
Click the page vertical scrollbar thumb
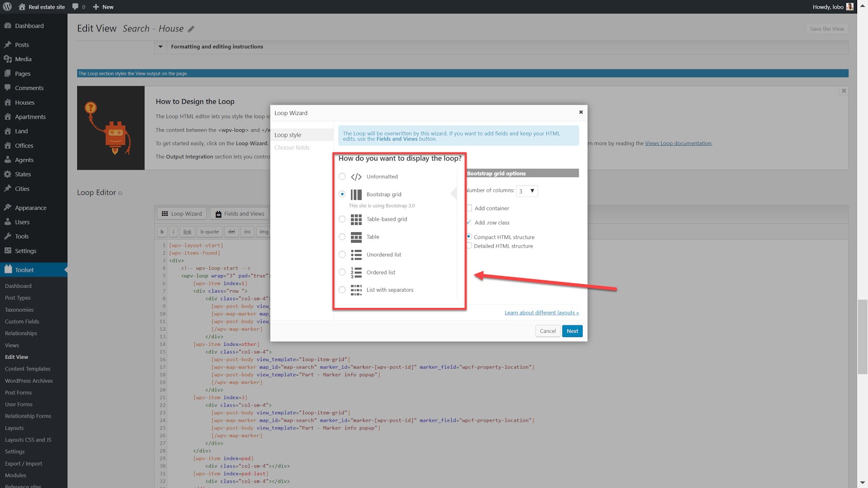[862, 336]
